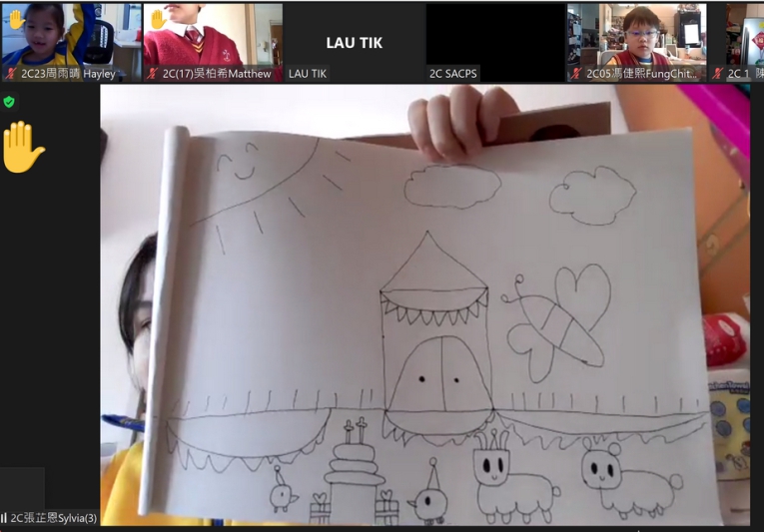Viewport: 764px width, 532px height.
Task: Click the large LAU TIK title text
Action: [354, 43]
